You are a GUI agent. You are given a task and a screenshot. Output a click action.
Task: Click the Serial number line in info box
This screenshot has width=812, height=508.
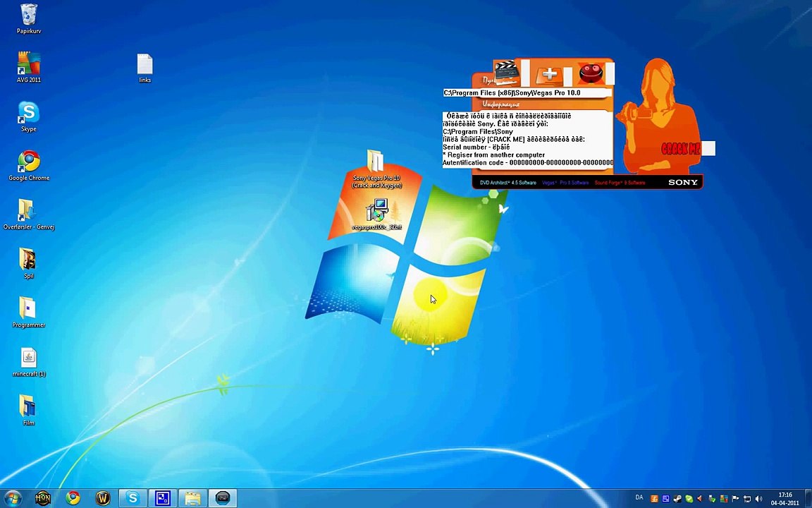(476, 147)
